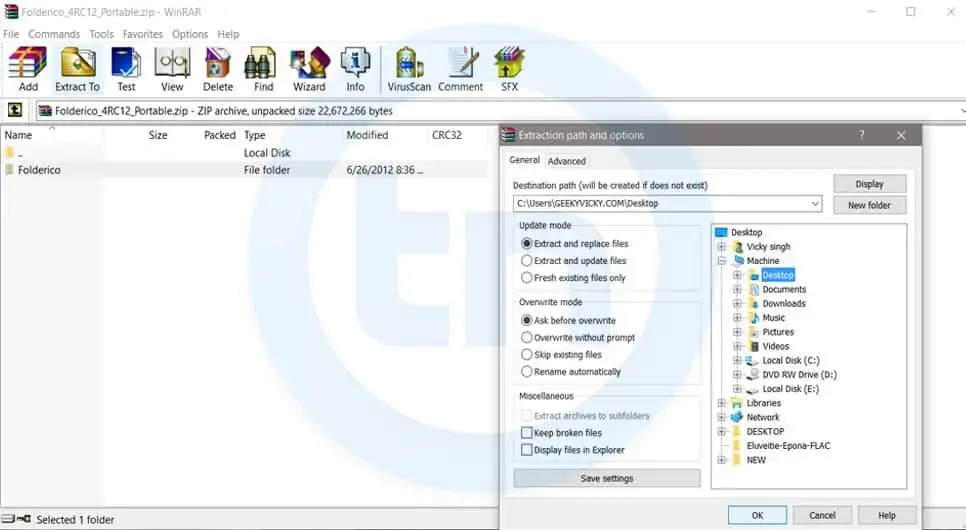Launch the Wizard toolbar icon
Screen dimensions: 966x530
(309, 62)
